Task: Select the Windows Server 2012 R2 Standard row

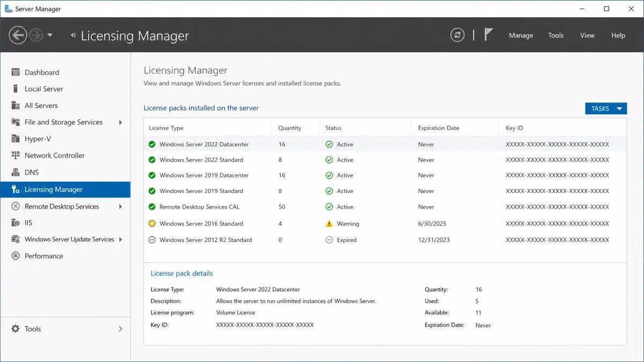Action: tap(385, 240)
